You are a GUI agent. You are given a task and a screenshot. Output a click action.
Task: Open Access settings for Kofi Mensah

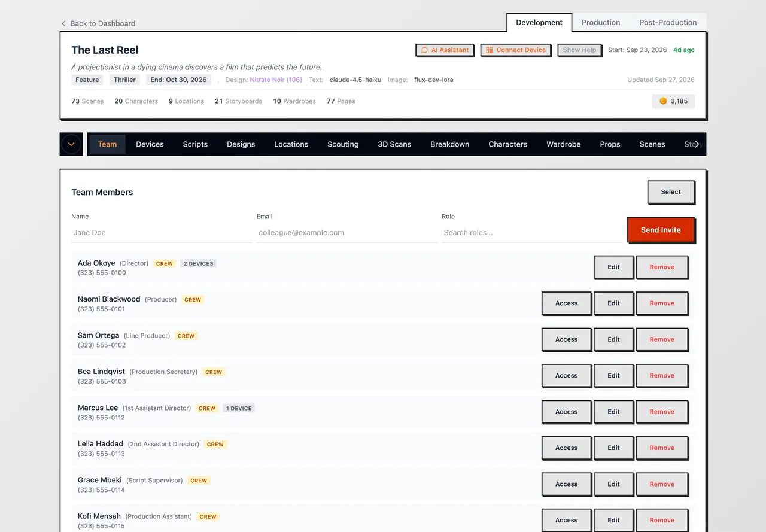coord(566,520)
